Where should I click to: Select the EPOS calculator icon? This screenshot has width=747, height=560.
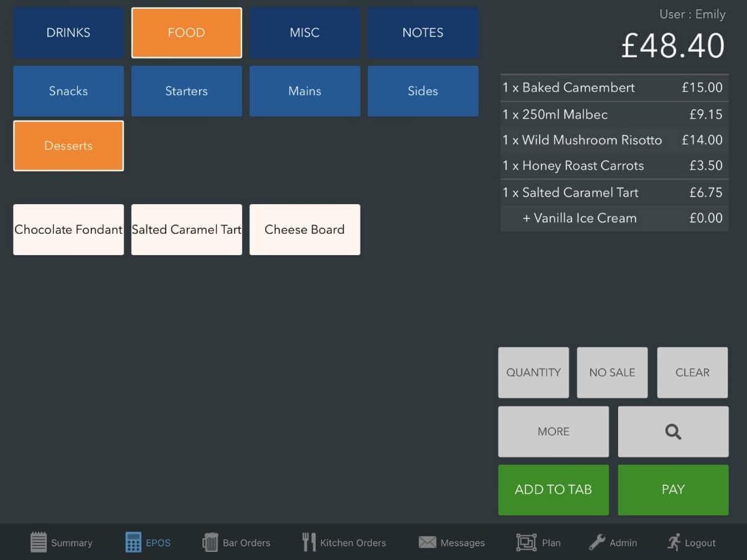point(133,542)
